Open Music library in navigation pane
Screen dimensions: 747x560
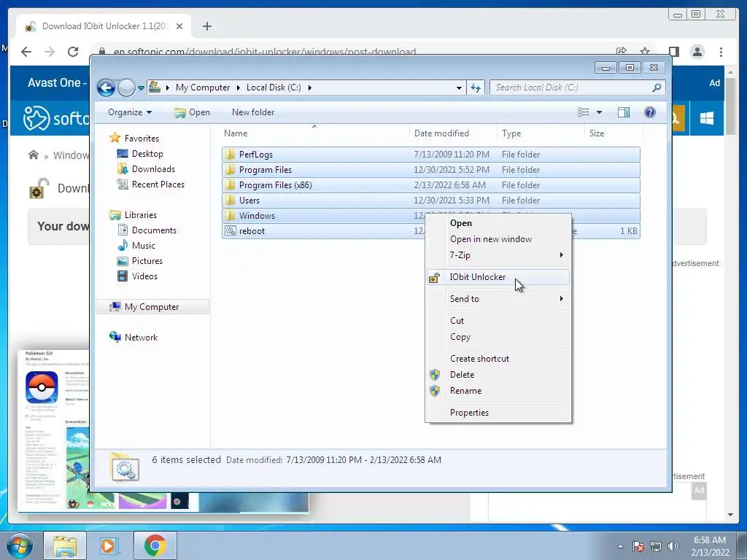pyautogui.click(x=143, y=246)
